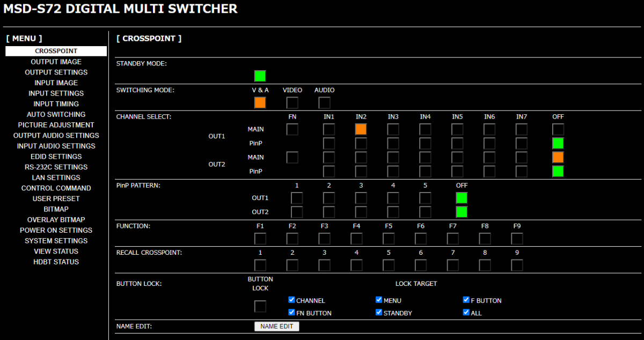Select VIDEO switching mode box
644x340 pixels.
tap(292, 103)
